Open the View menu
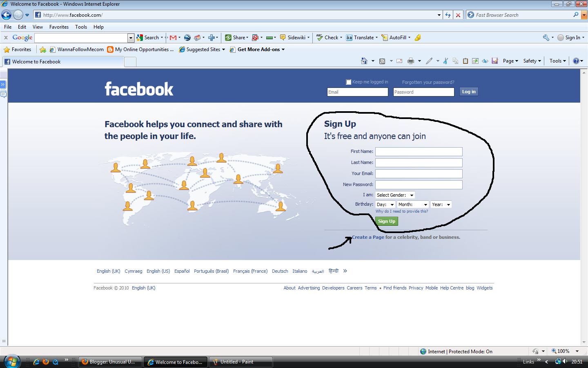Image resolution: width=588 pixels, height=368 pixels. [38, 27]
